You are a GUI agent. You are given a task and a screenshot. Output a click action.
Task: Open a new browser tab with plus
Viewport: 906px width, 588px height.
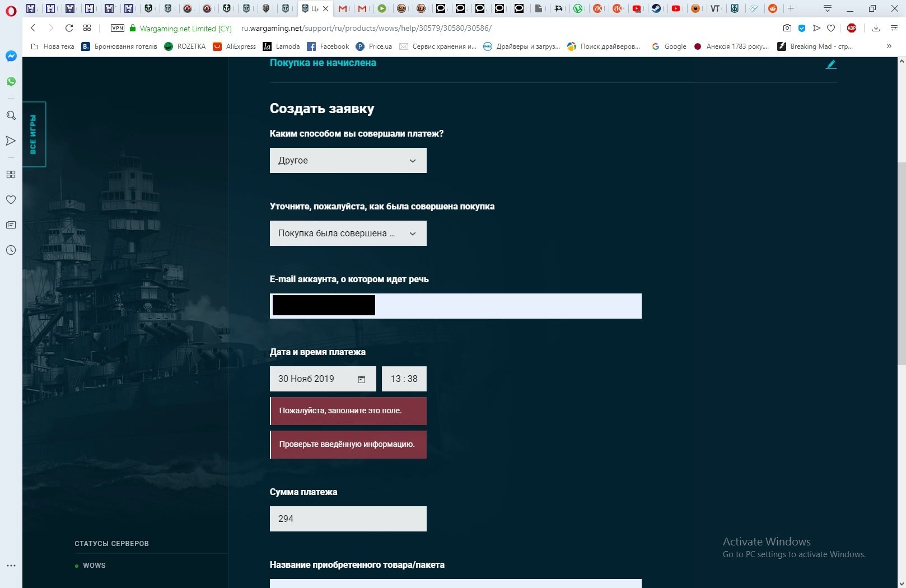pos(791,8)
